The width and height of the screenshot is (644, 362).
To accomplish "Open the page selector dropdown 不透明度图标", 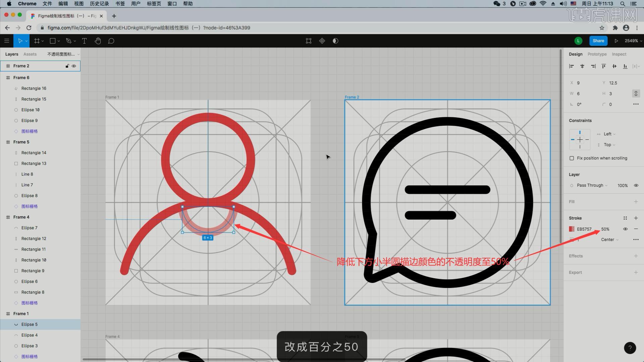I will tap(63, 54).
